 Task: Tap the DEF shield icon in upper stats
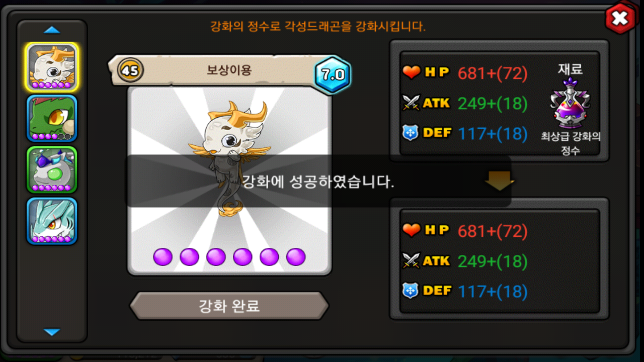(x=410, y=133)
